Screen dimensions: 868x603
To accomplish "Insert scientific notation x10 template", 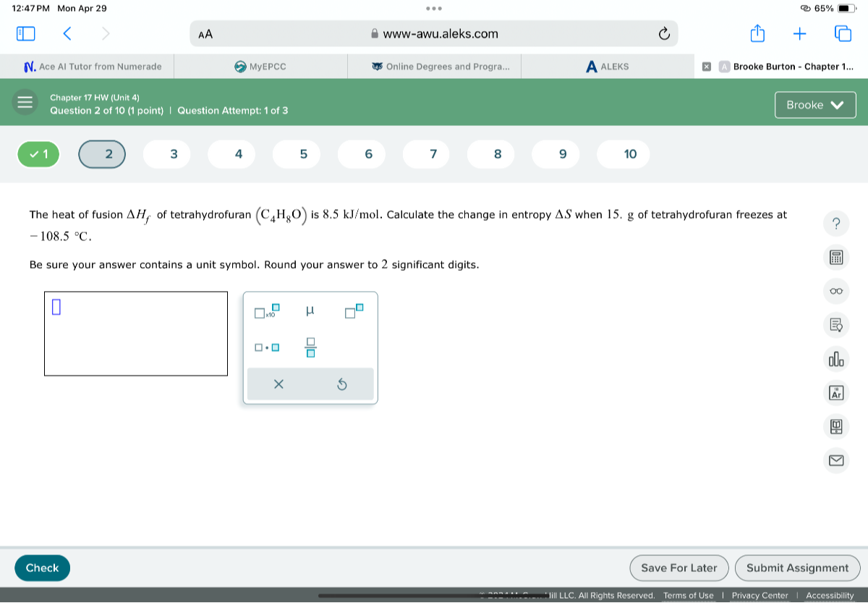I will [x=266, y=312].
